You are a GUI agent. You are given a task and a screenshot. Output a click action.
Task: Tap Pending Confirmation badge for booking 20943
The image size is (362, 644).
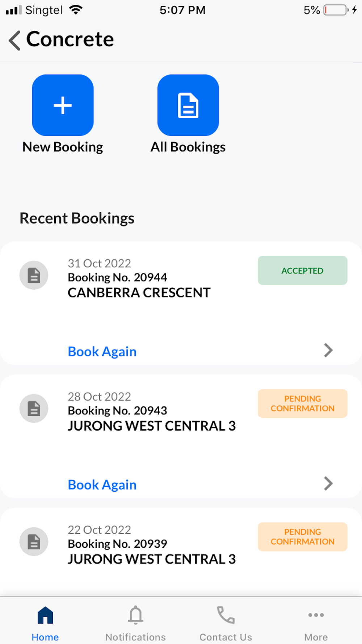click(302, 403)
